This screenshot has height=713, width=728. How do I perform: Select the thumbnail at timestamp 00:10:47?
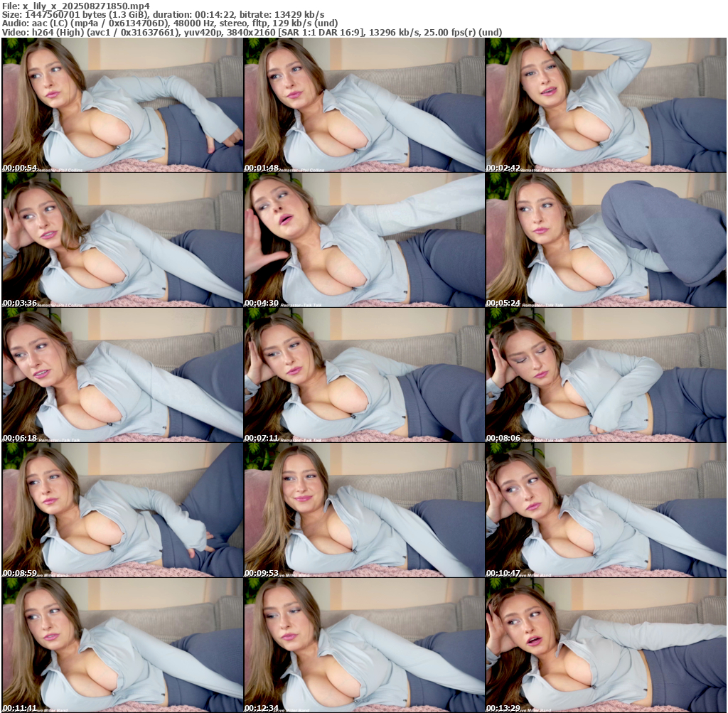(x=606, y=510)
